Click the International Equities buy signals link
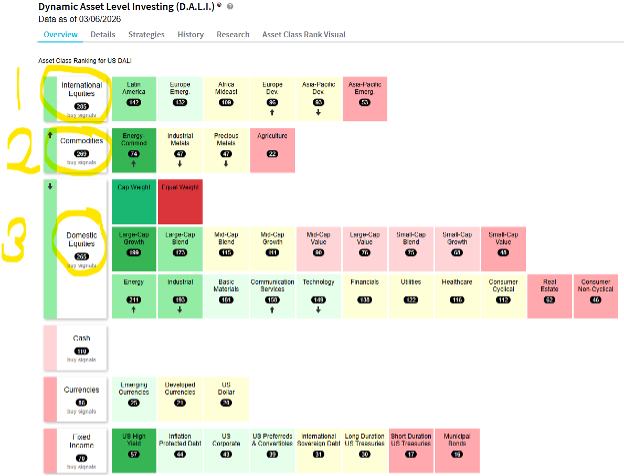Image resolution: width=624 pixels, height=476 pixels. [x=81, y=114]
